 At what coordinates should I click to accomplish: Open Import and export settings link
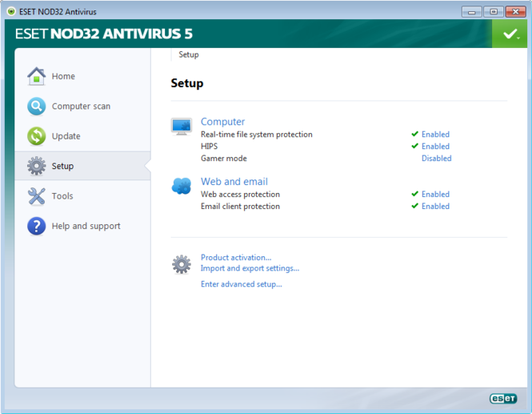(250, 268)
